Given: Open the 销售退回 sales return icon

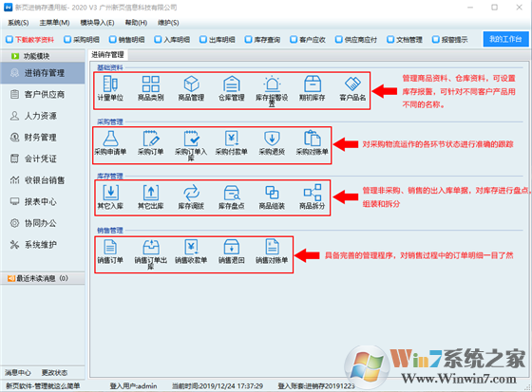Looking at the screenshot, I should click(x=232, y=252).
